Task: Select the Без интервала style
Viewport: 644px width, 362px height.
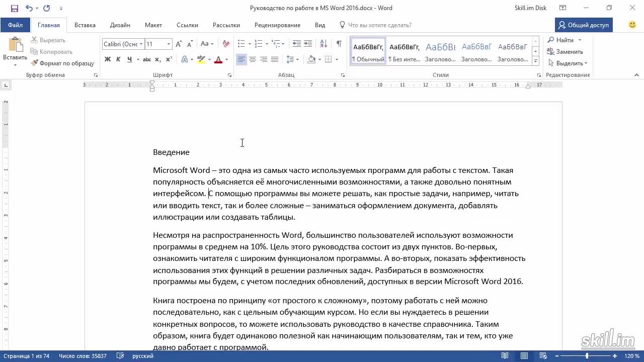Action: 405,52
